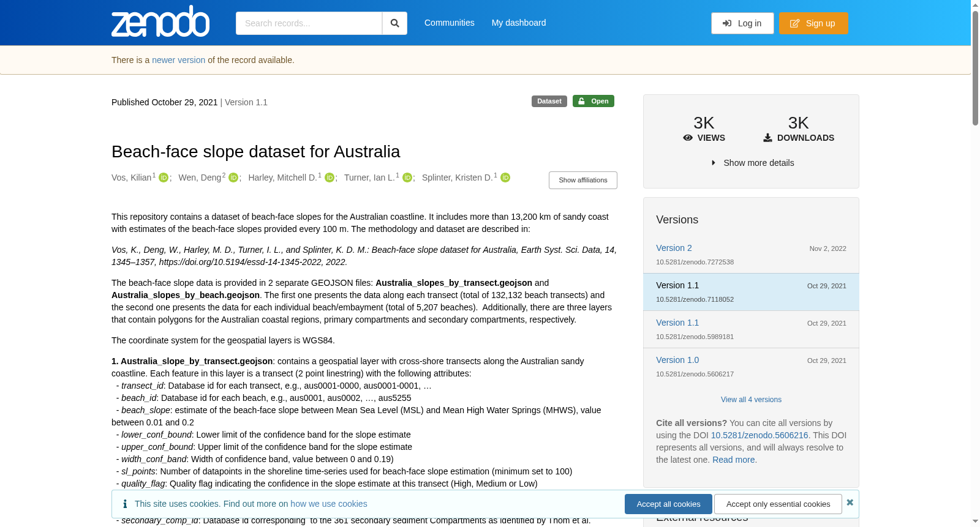
Task: Click the cookie banner info icon
Action: pyautogui.click(x=125, y=504)
